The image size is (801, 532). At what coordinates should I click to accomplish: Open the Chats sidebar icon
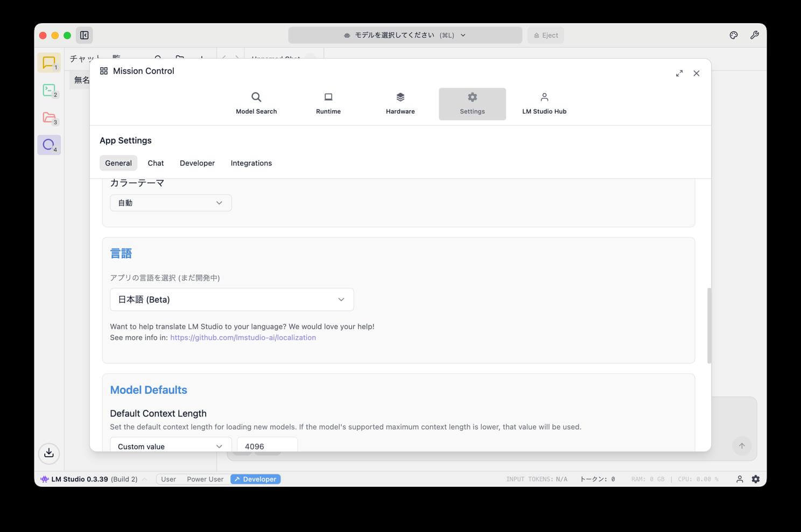click(x=49, y=63)
